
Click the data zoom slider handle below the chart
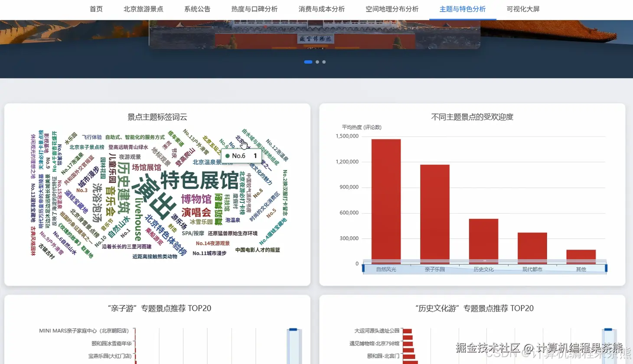[x=363, y=268]
